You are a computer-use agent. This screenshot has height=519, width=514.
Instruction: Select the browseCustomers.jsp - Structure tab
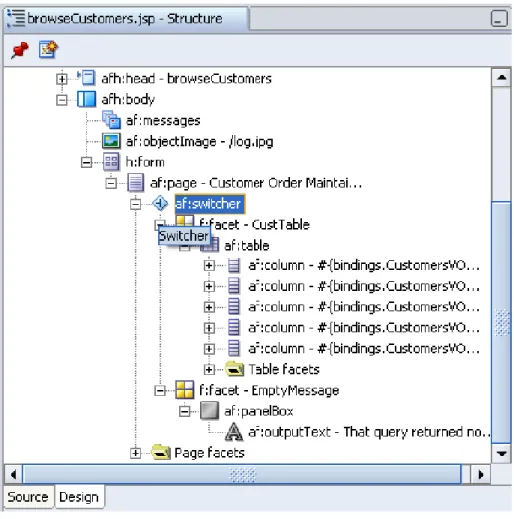(125, 19)
